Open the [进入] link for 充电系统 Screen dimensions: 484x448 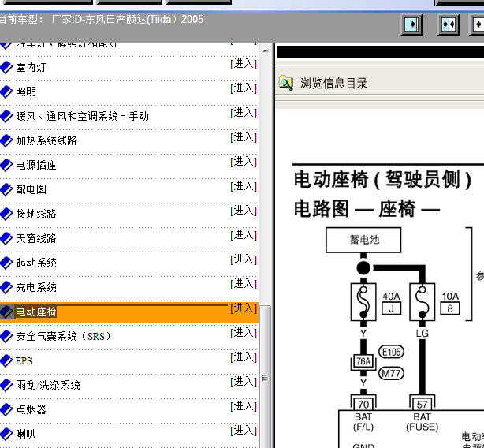tap(244, 284)
